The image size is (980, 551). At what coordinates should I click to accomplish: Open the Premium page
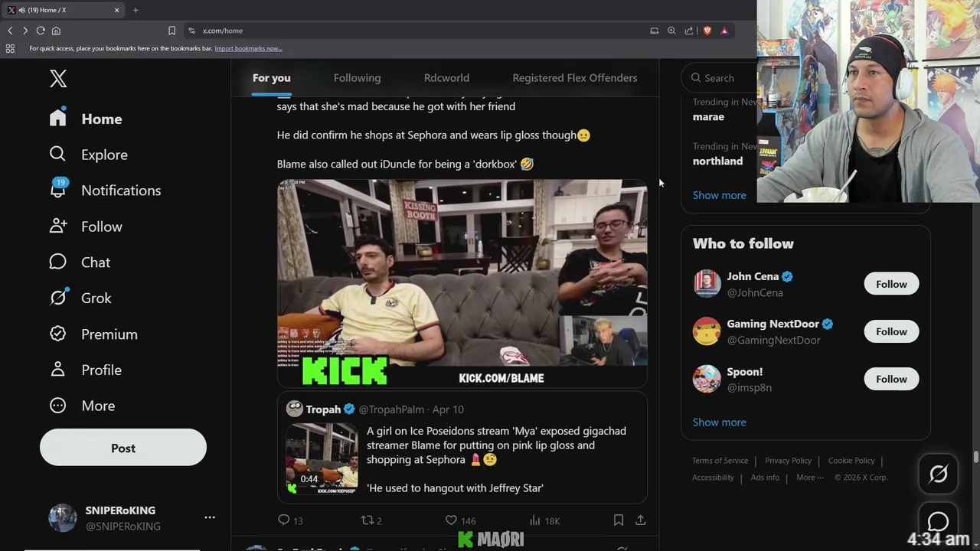pos(93,334)
